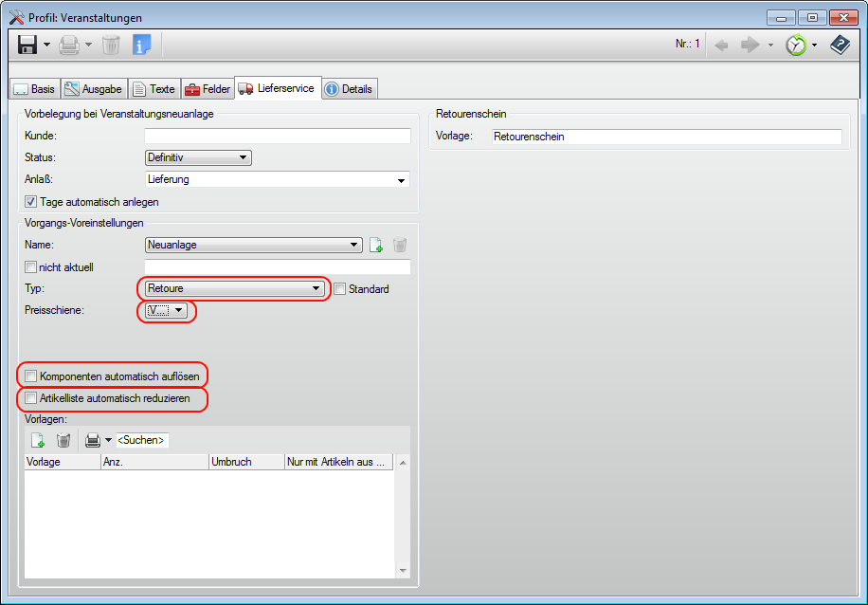This screenshot has height=605, width=868.
Task: Sort by the Umbruch column header
Action: tap(245, 462)
